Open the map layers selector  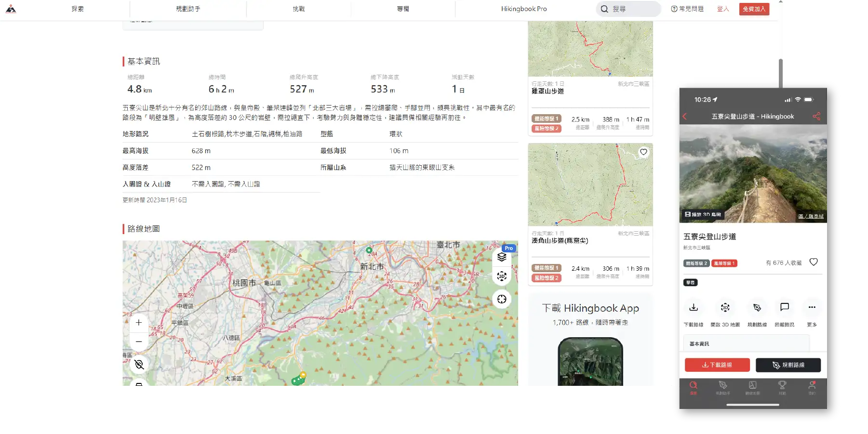click(502, 257)
